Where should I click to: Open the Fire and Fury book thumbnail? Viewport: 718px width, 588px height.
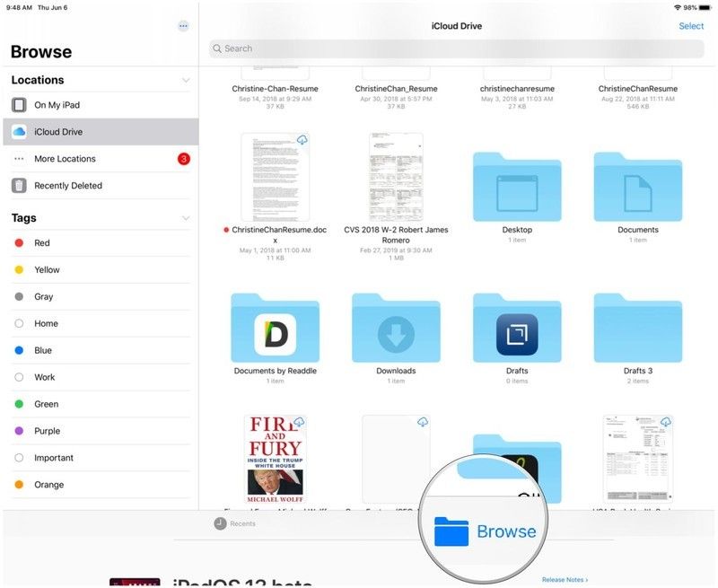click(x=275, y=458)
